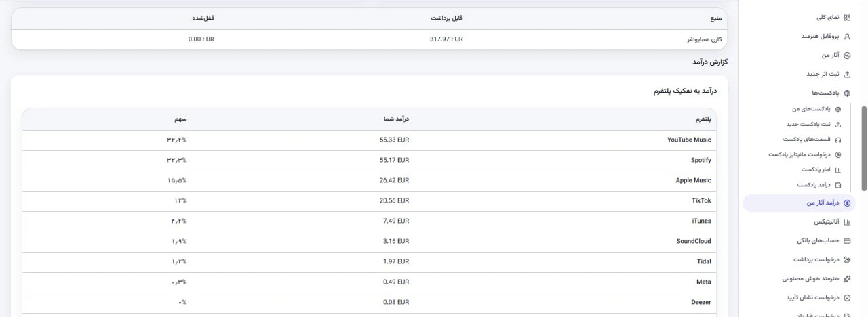
Task: Click the iTunes platform row label
Action: pos(701,221)
